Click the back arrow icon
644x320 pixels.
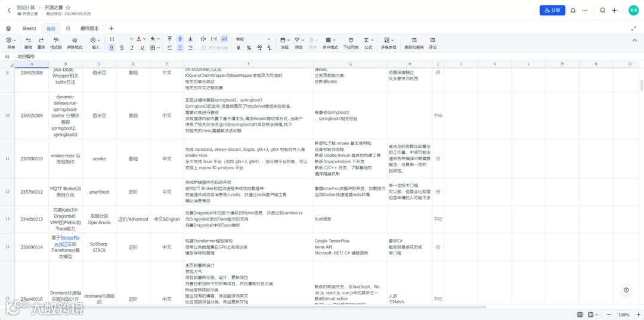click(9, 10)
